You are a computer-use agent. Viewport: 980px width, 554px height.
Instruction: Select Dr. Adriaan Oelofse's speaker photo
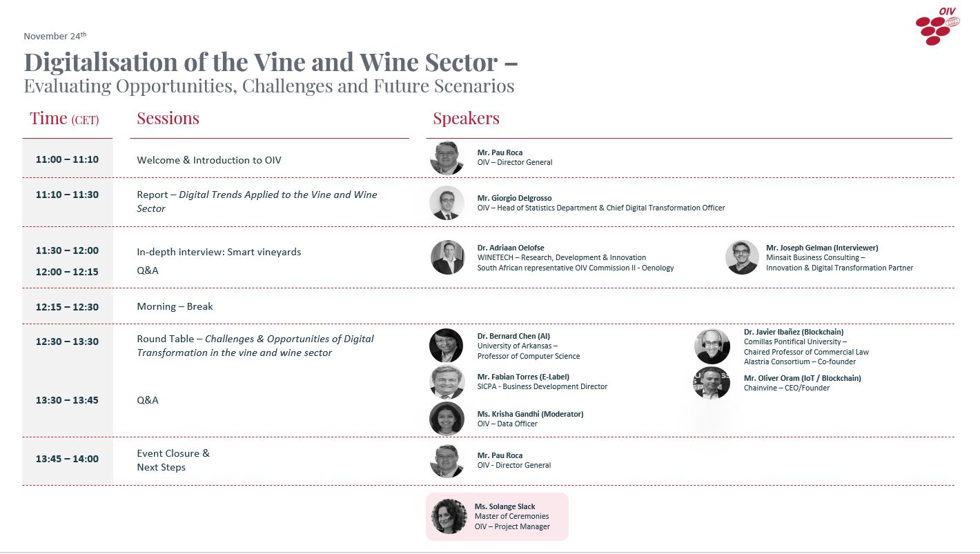coord(447,257)
